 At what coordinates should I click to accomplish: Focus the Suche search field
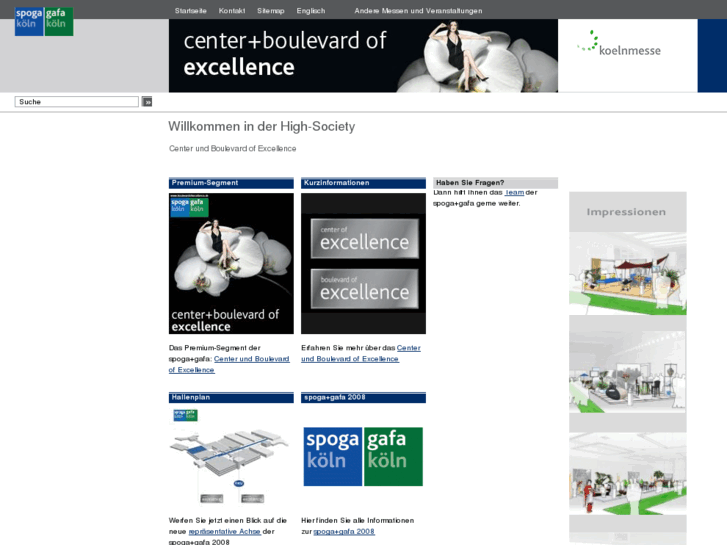[77, 102]
